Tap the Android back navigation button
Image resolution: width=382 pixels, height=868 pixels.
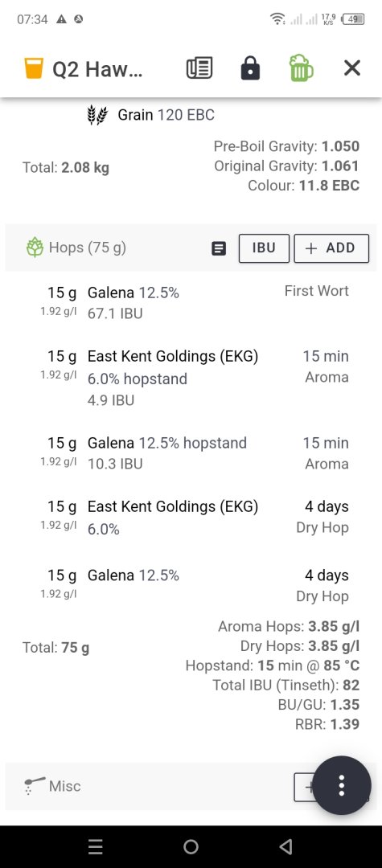(285, 846)
